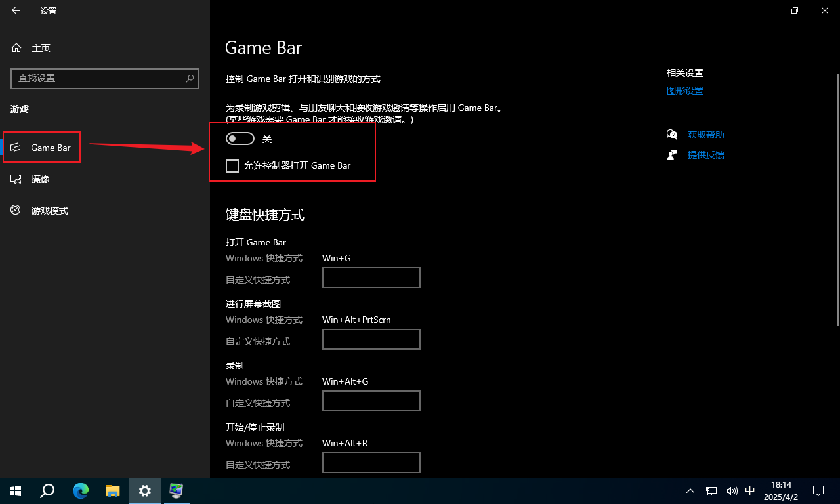Click the 提供反馈 person icon
This screenshot has height=504, width=840.
pos(672,155)
